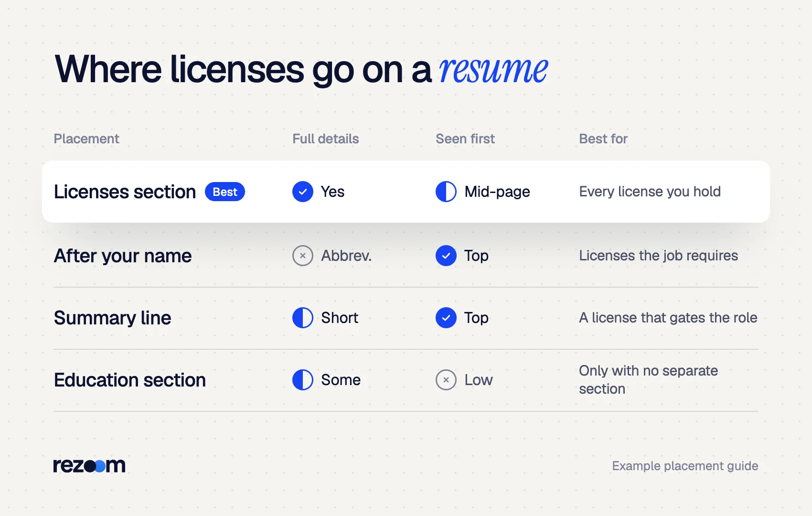The height and width of the screenshot is (516, 812).
Task: Select the Full details column header
Action: tap(326, 139)
